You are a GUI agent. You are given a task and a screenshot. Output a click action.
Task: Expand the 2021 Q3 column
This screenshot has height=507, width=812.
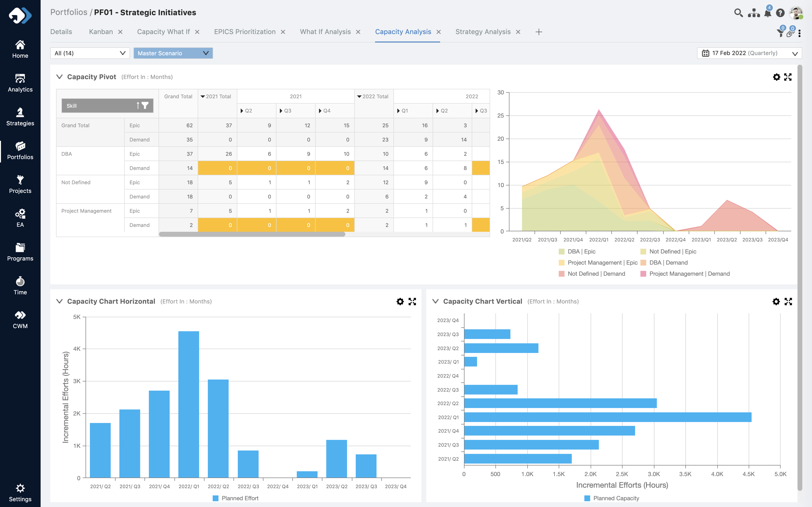point(281,111)
